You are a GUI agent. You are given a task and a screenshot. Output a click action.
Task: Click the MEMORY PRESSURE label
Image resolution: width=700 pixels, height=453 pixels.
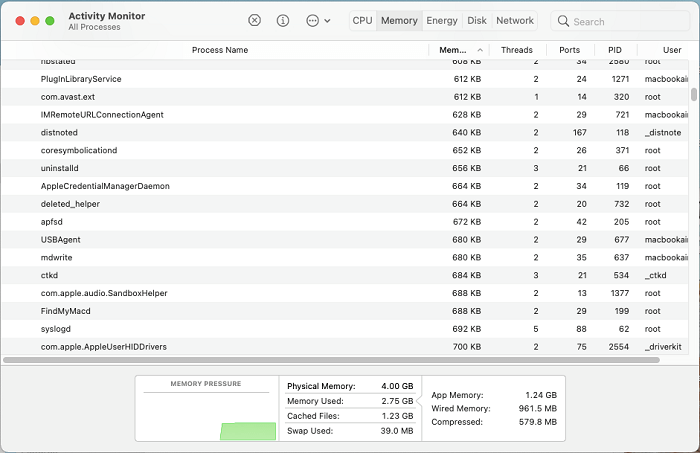206,383
